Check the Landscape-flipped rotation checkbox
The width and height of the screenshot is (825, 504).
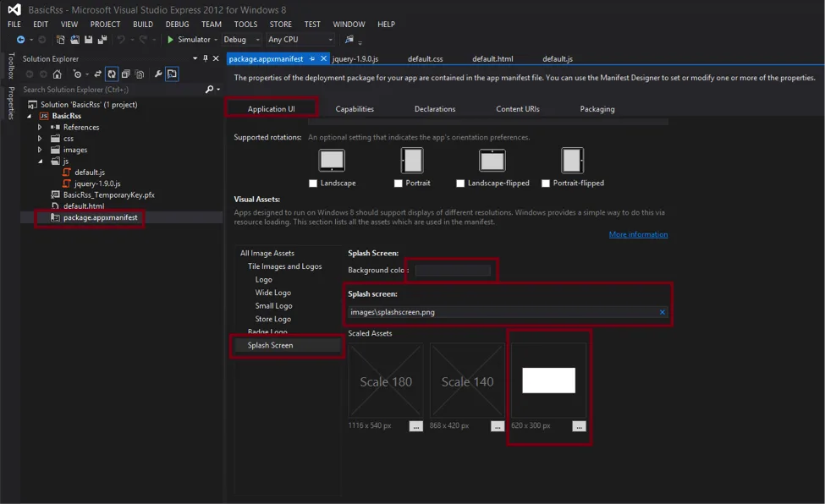[x=460, y=184]
